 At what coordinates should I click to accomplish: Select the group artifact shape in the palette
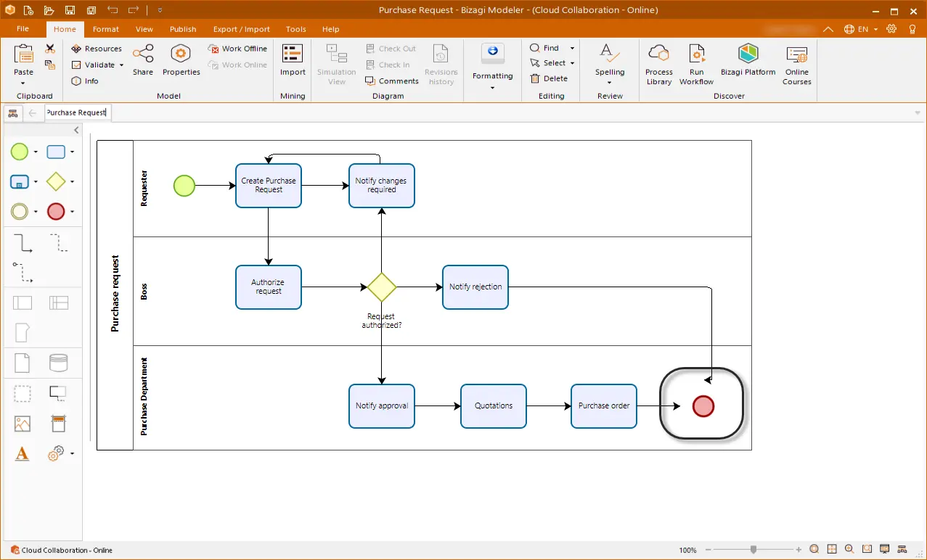[x=23, y=394]
